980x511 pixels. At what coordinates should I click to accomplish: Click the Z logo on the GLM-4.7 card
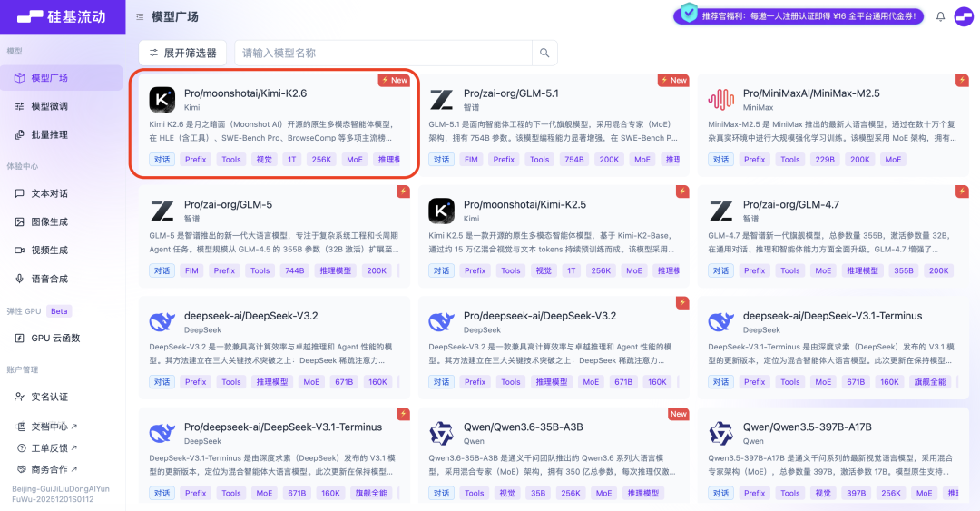pyautogui.click(x=720, y=211)
